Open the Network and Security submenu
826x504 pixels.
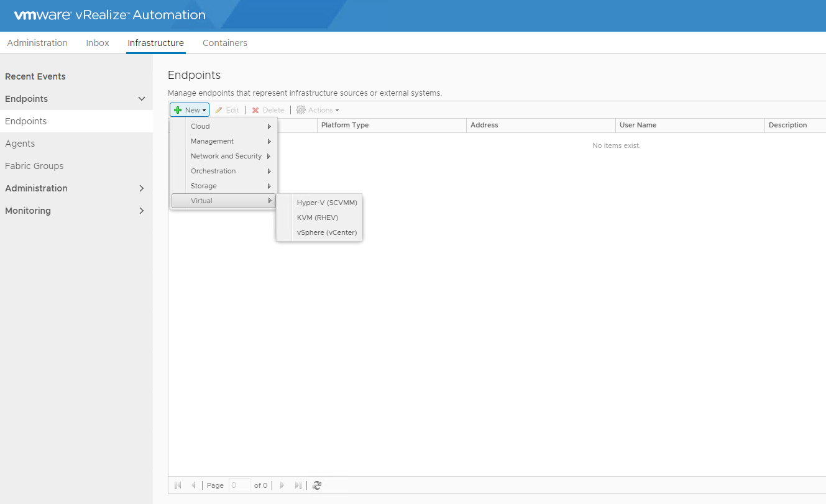[x=226, y=156]
